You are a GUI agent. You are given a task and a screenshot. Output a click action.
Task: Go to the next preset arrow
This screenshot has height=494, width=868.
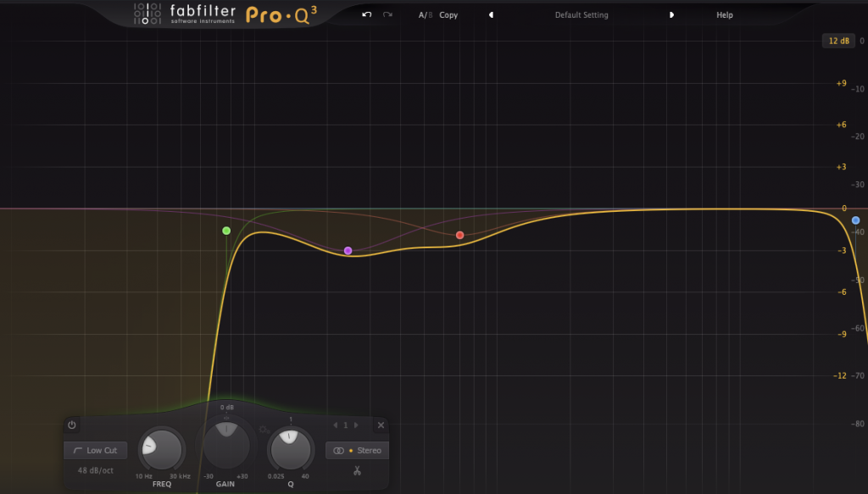point(671,15)
